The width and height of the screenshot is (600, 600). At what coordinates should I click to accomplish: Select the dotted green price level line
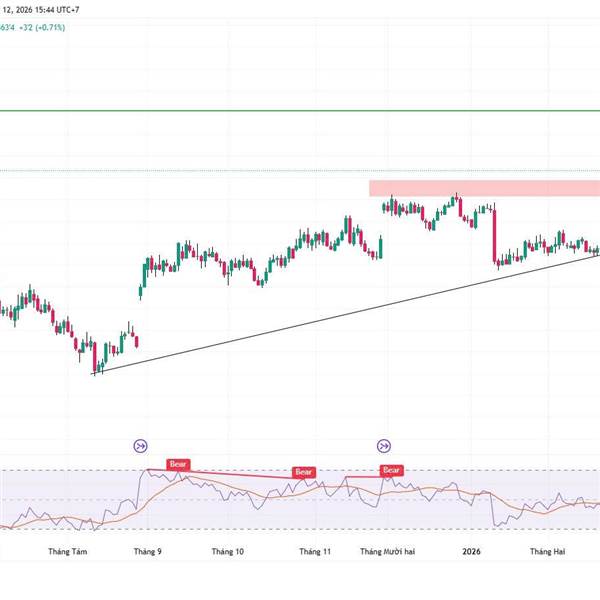(x=300, y=171)
